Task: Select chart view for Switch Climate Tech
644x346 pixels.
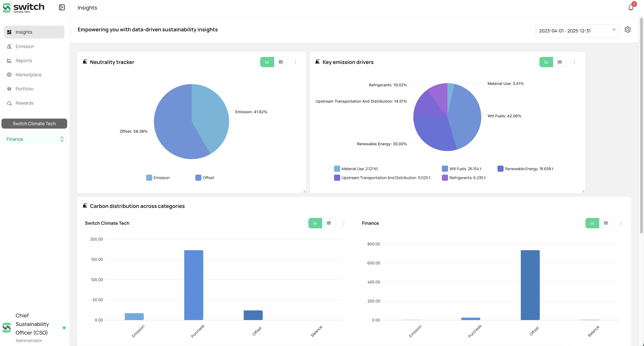Action: coord(315,223)
